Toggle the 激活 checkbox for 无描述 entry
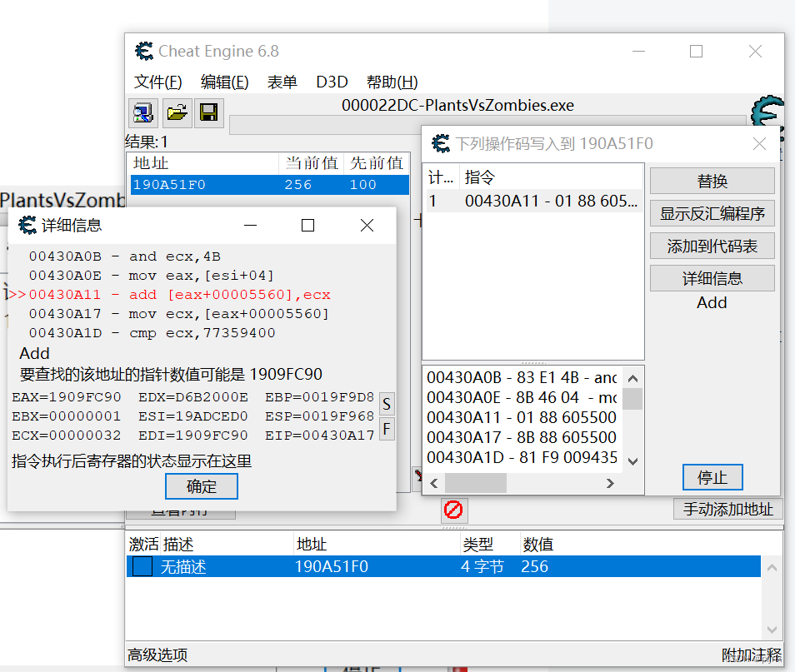This screenshot has height=672, width=795. click(x=142, y=566)
